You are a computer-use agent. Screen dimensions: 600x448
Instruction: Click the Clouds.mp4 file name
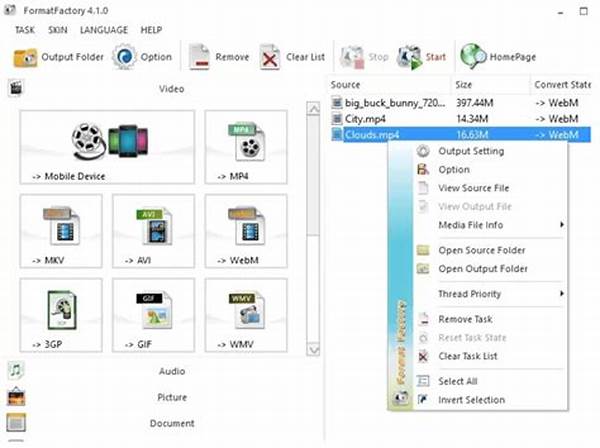372,135
